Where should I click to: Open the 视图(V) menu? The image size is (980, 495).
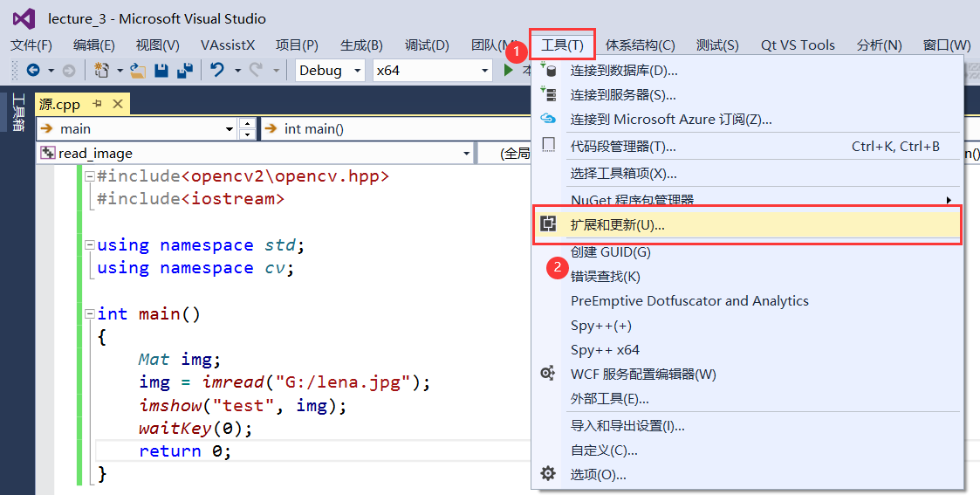[157, 45]
